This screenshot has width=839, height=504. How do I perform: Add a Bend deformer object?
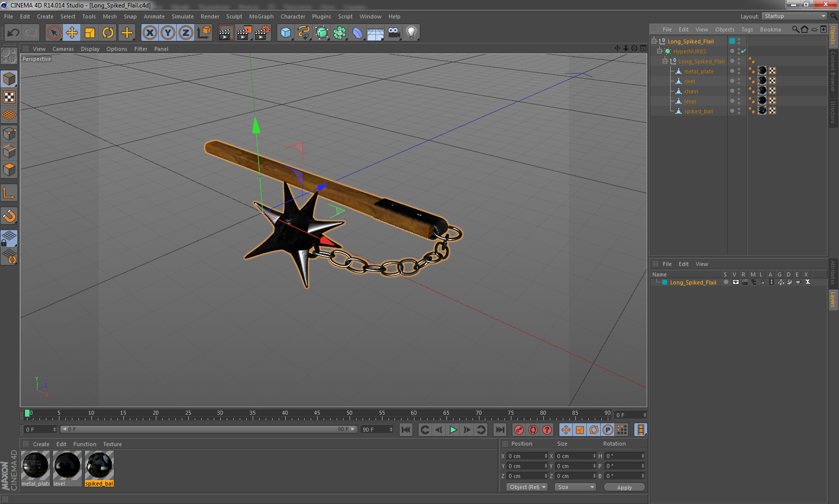358,33
